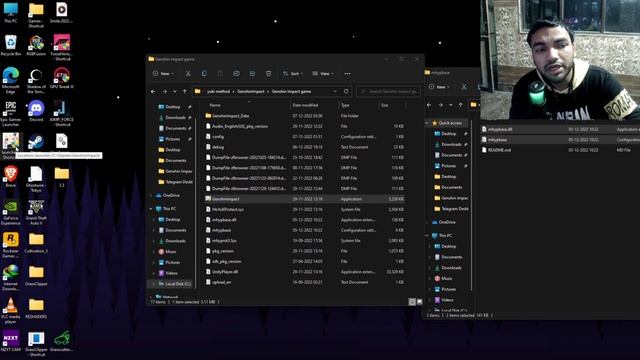Select the GenshinImpact application file
Viewport: 640px width, 360px height.
pos(304,199)
